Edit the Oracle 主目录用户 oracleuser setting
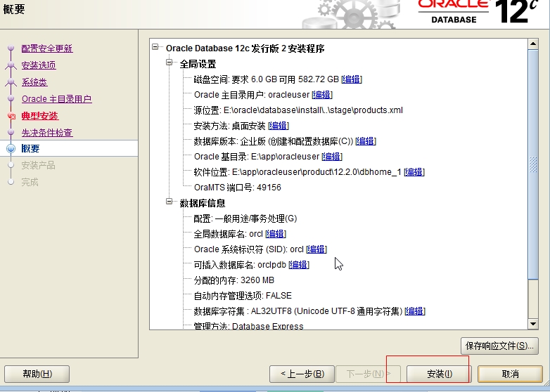 [x=322, y=95]
